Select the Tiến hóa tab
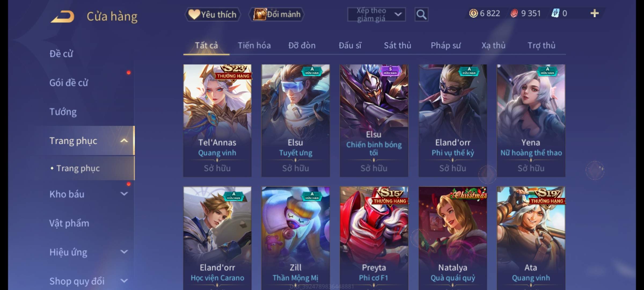The image size is (644, 290). click(x=254, y=45)
